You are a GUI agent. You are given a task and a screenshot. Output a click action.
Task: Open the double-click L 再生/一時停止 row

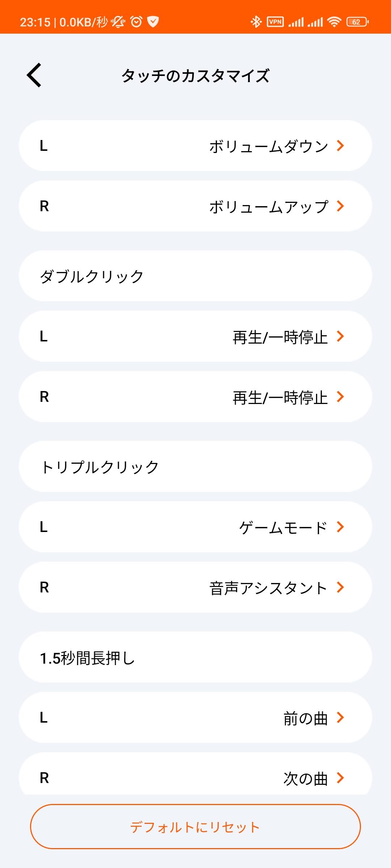tap(195, 336)
